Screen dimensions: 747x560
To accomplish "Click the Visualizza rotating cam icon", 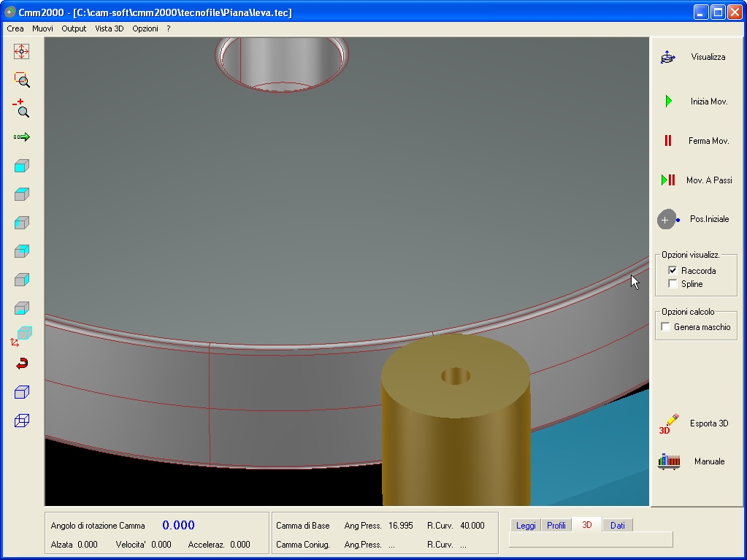I will (668, 57).
